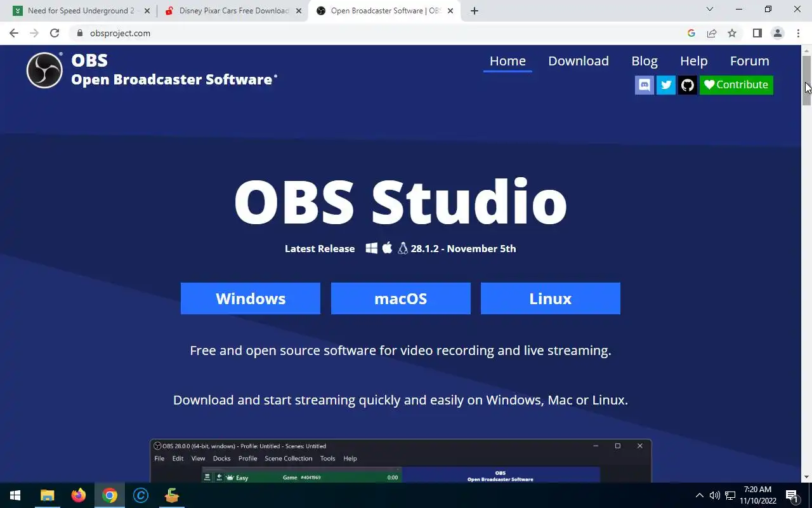Open the OBS Twitter icon link
The width and height of the screenshot is (812, 508).
click(x=666, y=84)
